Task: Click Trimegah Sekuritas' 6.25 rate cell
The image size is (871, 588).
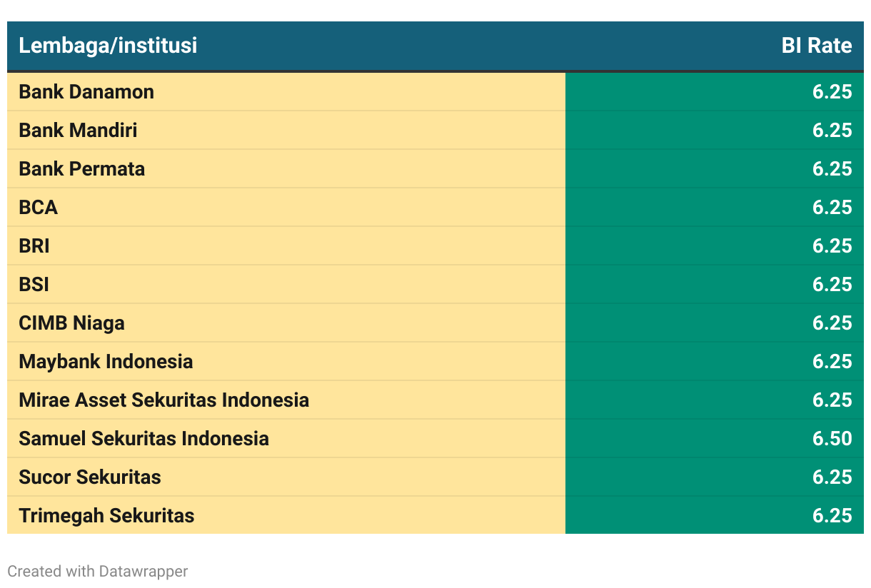Action: (832, 516)
